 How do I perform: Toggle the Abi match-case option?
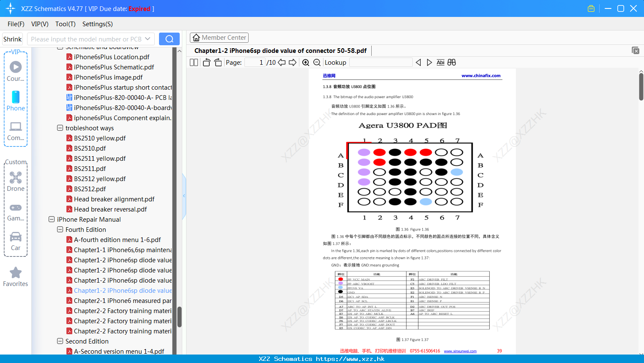(x=440, y=63)
